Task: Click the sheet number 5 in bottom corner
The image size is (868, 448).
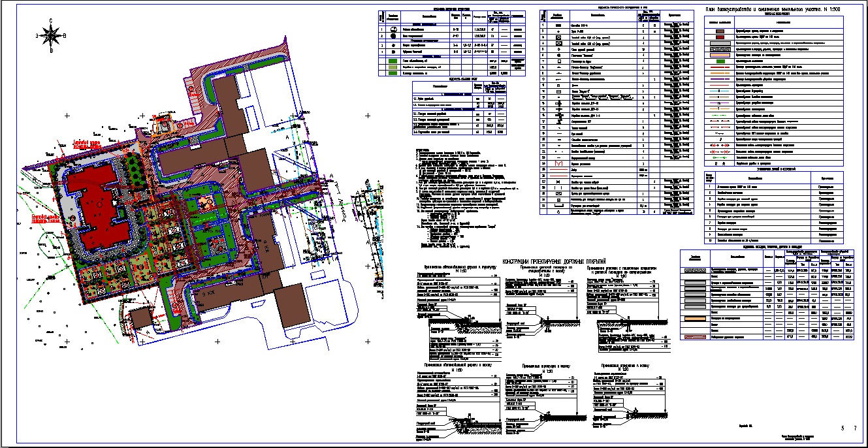Action: point(843,428)
